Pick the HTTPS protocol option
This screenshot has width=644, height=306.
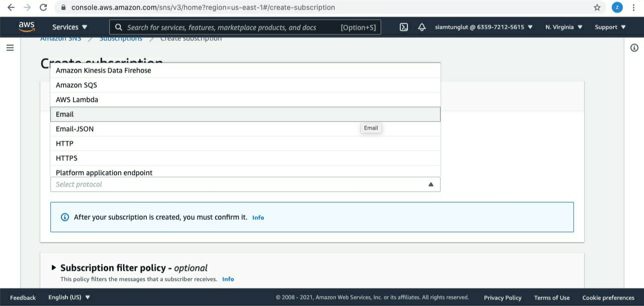tap(246, 158)
